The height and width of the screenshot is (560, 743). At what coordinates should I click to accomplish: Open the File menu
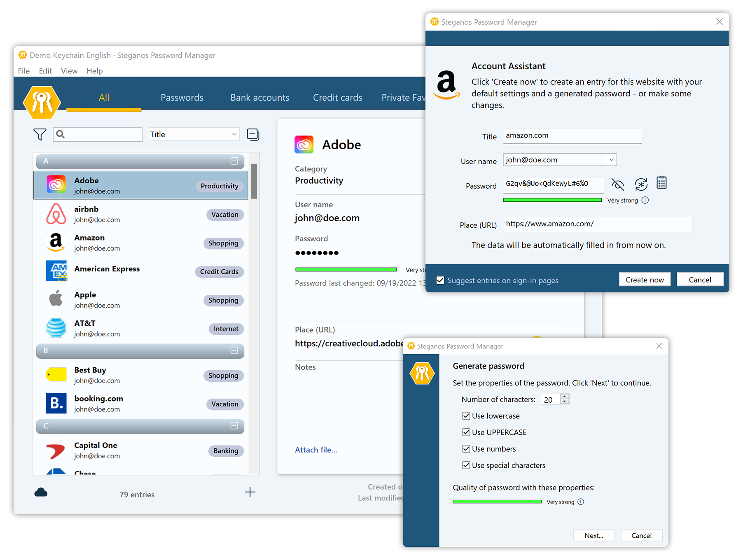pyautogui.click(x=24, y=71)
